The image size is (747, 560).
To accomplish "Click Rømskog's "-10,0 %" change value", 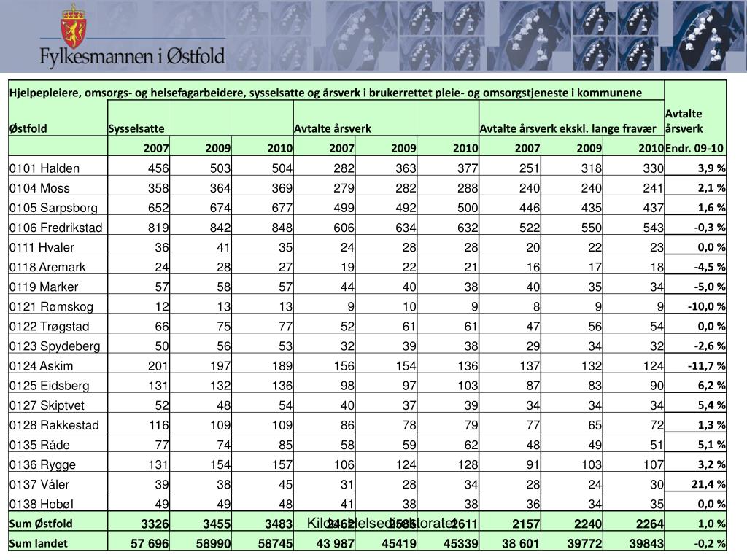I will click(707, 307).
